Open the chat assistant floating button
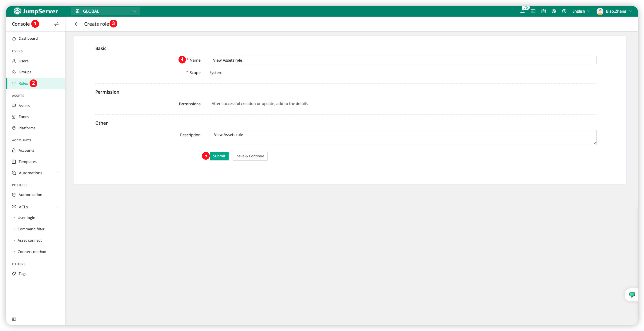 click(632, 294)
